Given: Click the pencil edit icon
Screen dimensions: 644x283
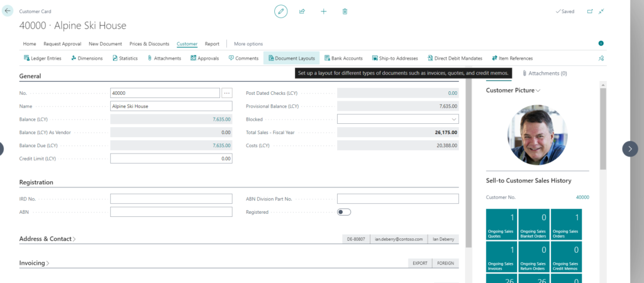Looking at the screenshot, I should click(281, 11).
